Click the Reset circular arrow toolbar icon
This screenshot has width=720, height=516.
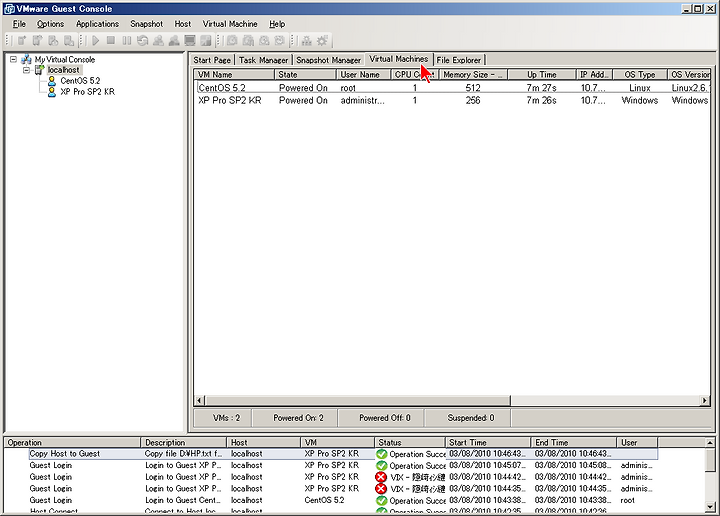[x=143, y=40]
